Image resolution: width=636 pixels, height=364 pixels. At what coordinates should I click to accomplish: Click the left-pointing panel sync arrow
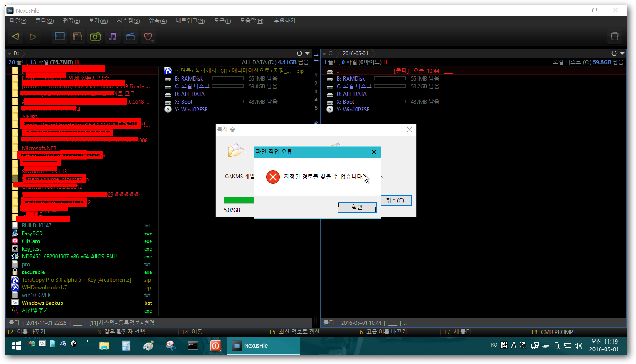(x=316, y=61)
